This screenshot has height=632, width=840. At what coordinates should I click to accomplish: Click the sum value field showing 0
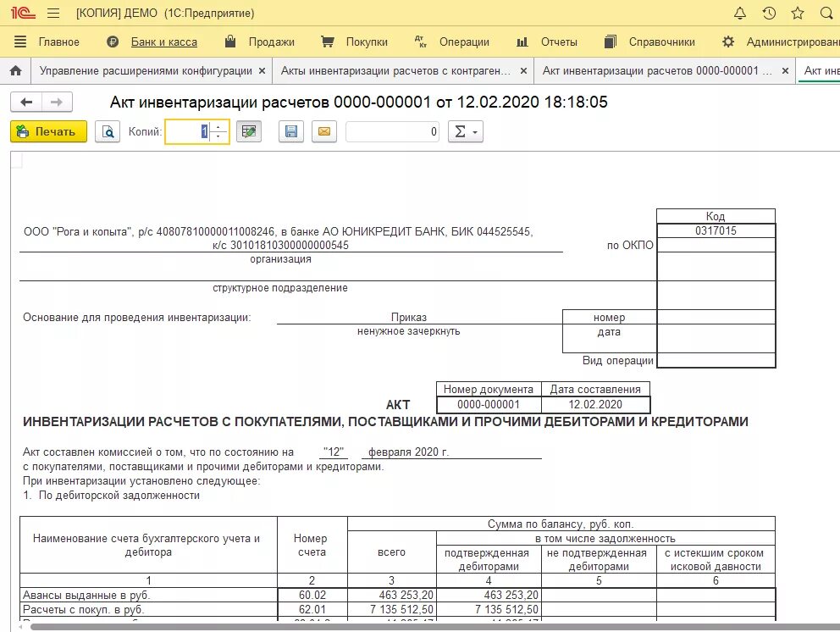393,131
